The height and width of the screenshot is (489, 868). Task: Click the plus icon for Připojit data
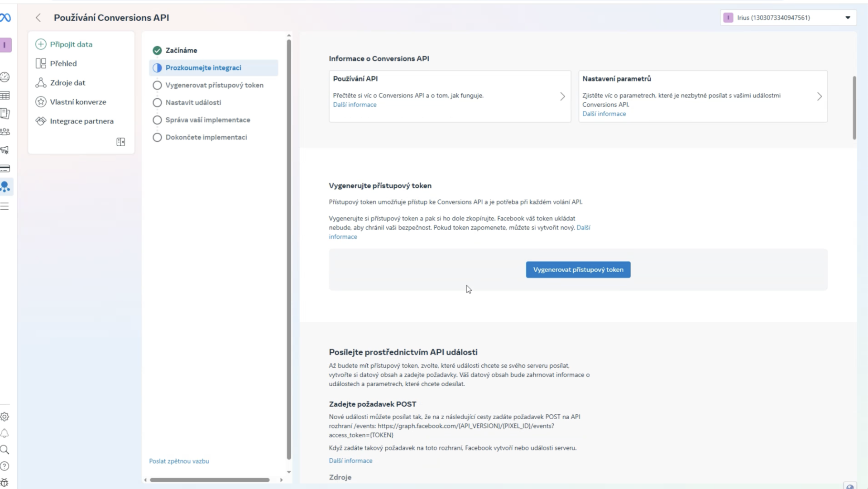coord(41,44)
